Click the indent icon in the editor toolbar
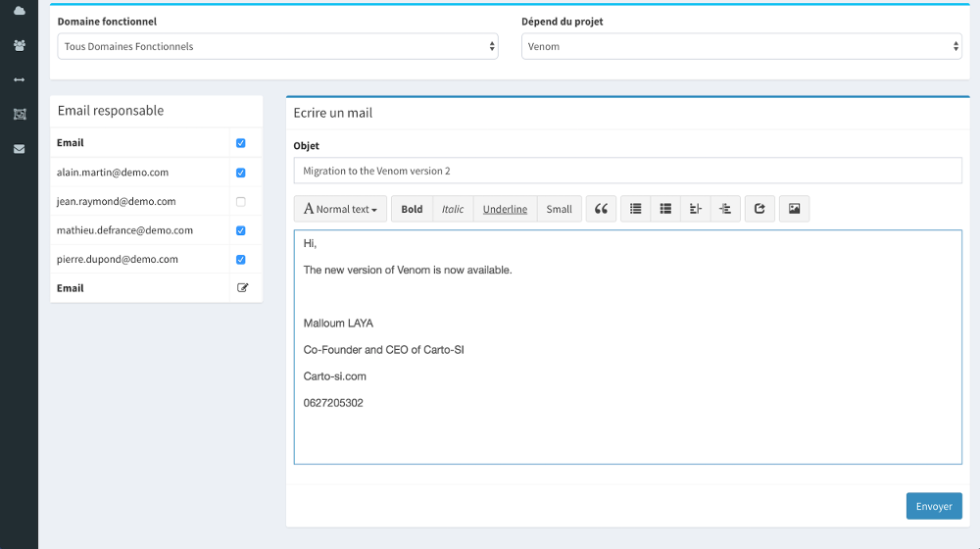This screenshot has height=549, width=980. click(x=725, y=209)
